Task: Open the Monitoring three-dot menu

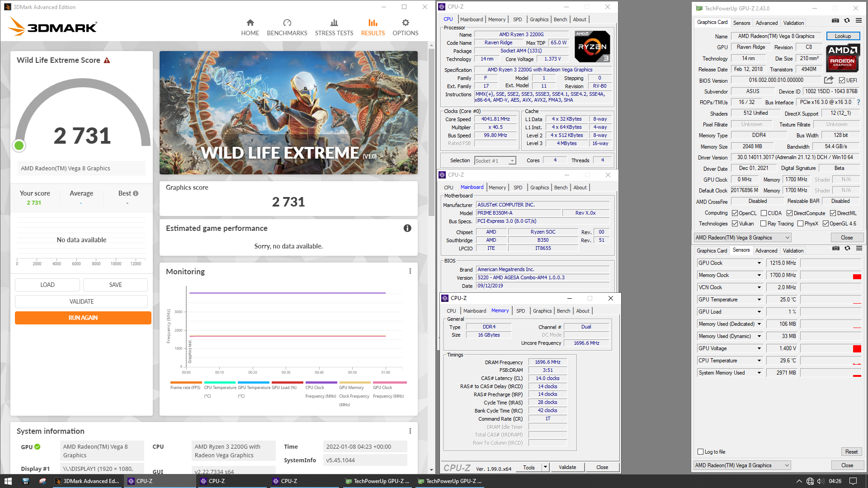Action: (410, 271)
